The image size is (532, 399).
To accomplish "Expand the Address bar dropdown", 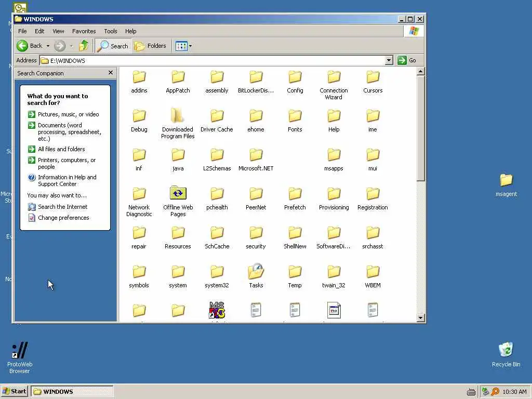I will [x=389, y=60].
